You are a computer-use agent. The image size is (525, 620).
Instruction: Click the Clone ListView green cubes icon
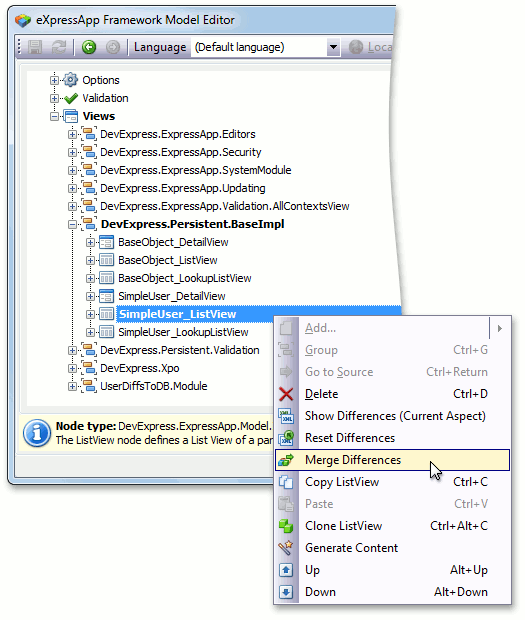[286, 526]
